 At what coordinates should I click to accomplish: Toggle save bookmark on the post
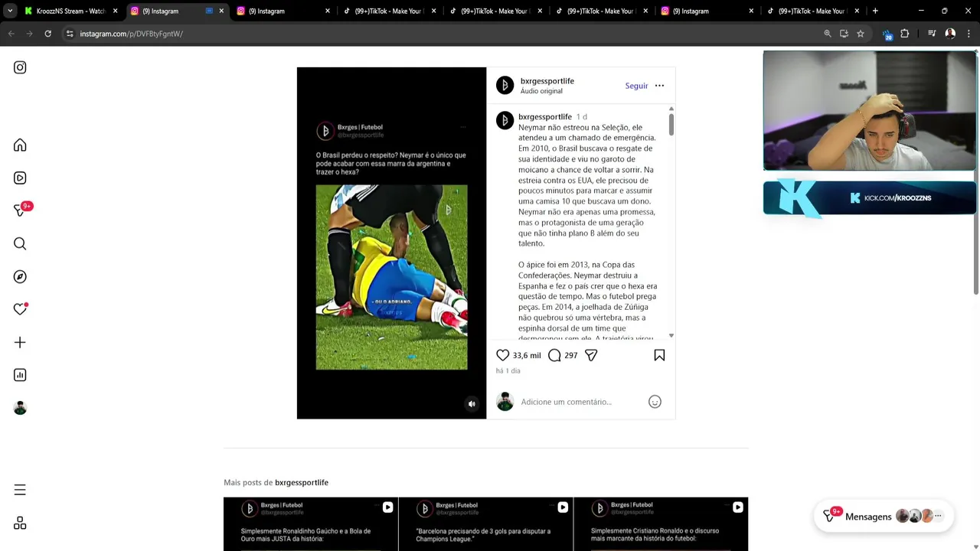[x=659, y=355]
